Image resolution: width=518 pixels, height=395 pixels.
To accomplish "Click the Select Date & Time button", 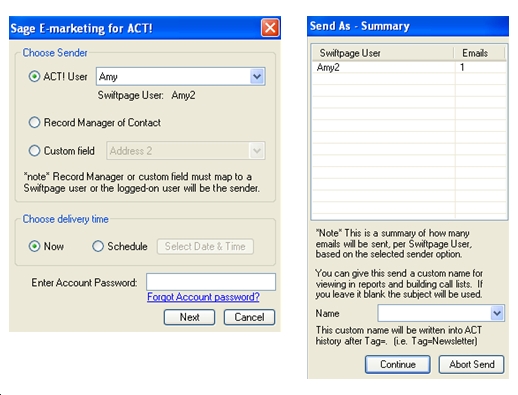I will 205,247.
